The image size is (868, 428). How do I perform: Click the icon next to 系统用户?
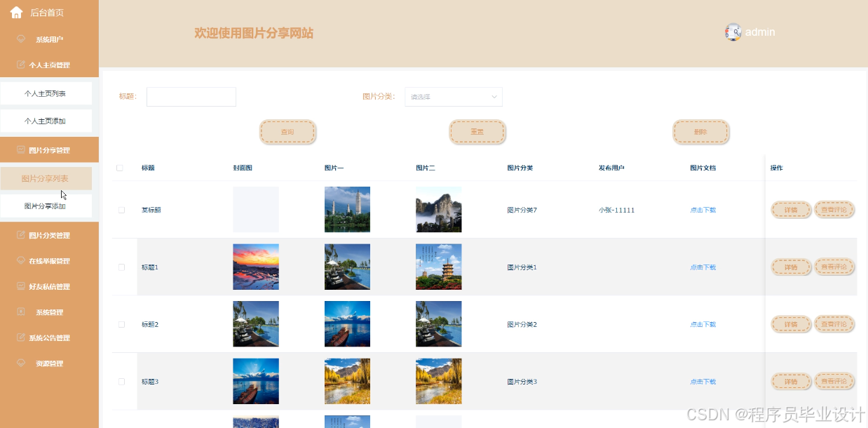21,39
